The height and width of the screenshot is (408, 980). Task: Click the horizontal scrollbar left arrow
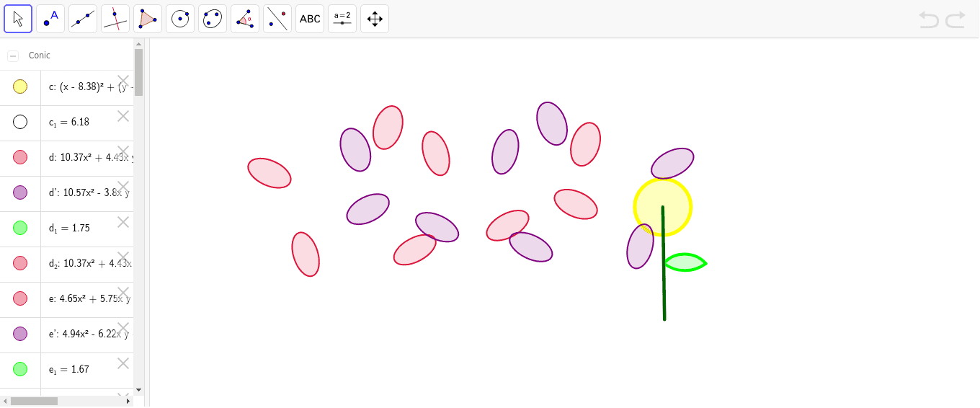[x=5, y=401]
